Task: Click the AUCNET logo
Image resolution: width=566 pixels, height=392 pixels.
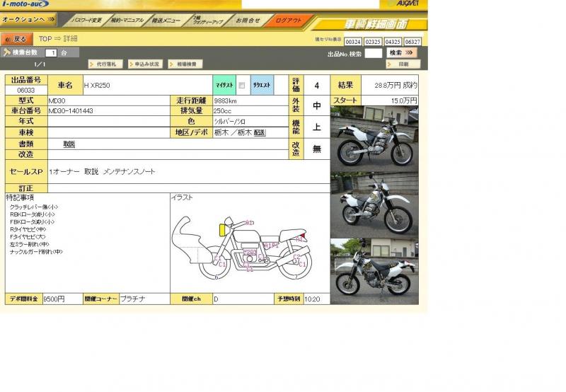Action: (x=403, y=4)
